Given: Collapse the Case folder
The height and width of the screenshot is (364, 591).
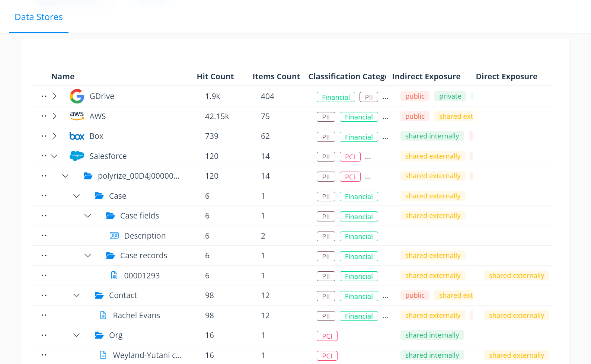Looking at the screenshot, I should click(x=77, y=196).
